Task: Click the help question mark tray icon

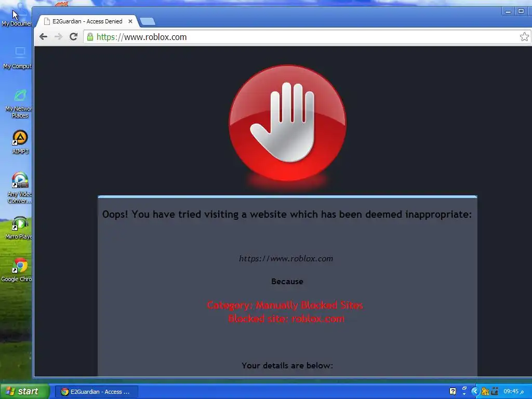Action: pos(453,392)
